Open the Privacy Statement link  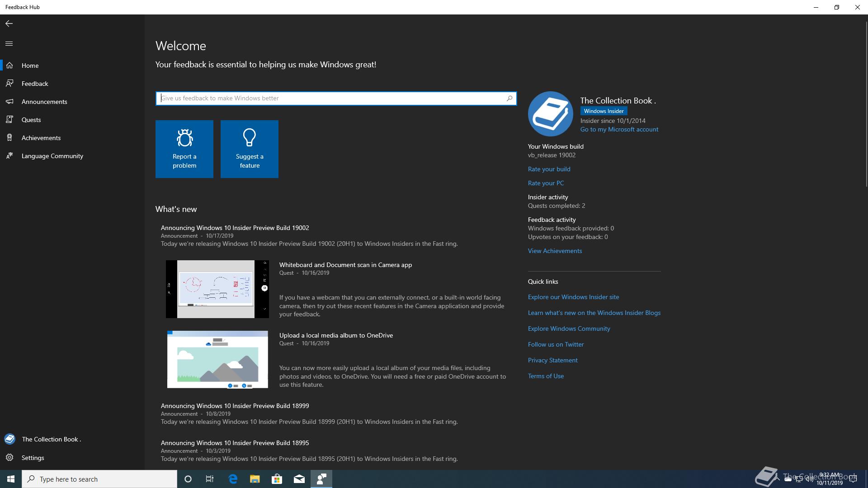[552, 360]
